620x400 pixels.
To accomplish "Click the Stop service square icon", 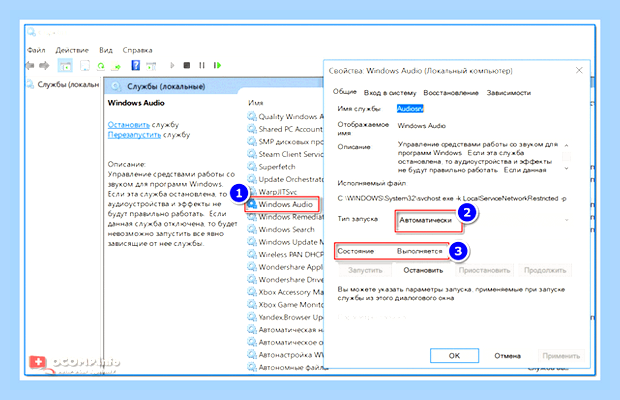I will [x=187, y=65].
